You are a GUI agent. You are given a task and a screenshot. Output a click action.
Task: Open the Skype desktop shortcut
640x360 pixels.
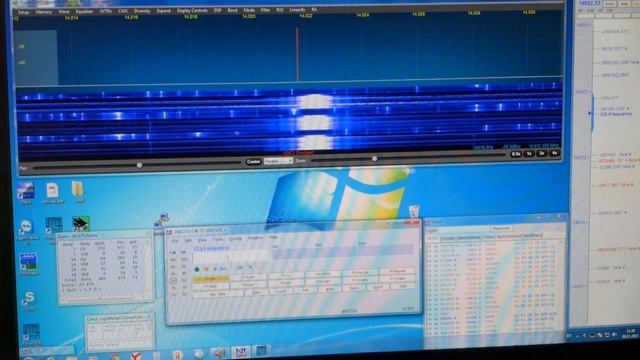[28, 301]
